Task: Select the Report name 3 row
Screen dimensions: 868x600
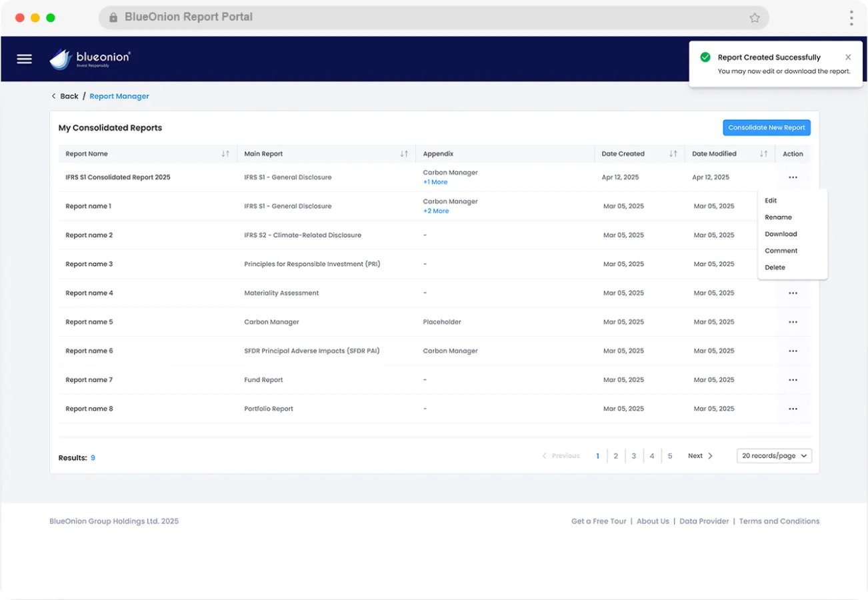Action: pos(435,264)
